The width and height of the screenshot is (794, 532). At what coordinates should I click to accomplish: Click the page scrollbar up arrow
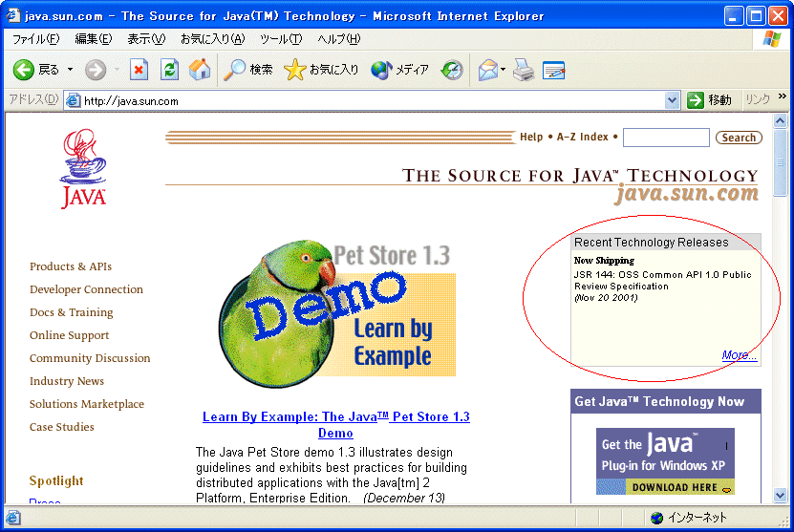[780, 121]
